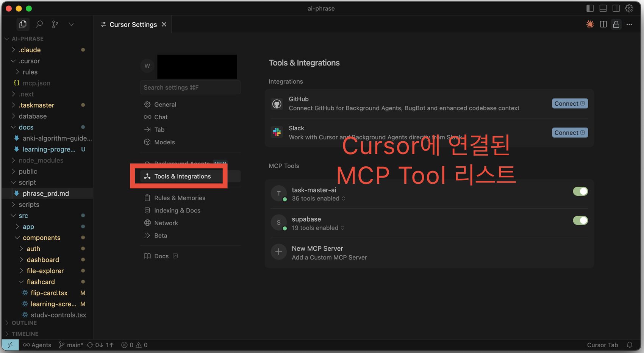Open the Explorer files icon
644x353 pixels.
point(23,24)
